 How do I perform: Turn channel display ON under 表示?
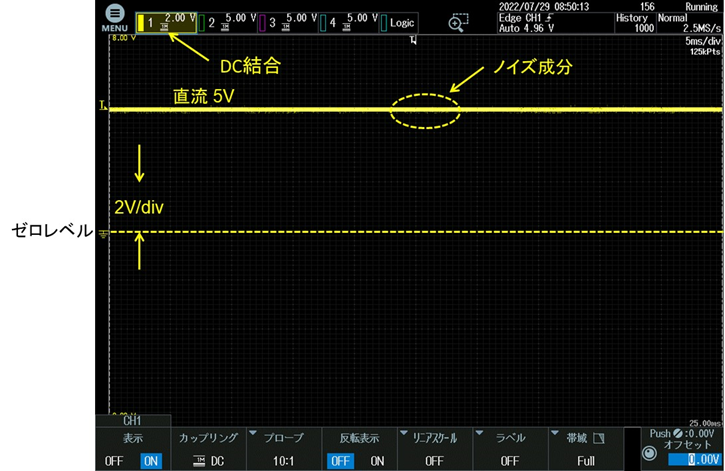pos(151,460)
